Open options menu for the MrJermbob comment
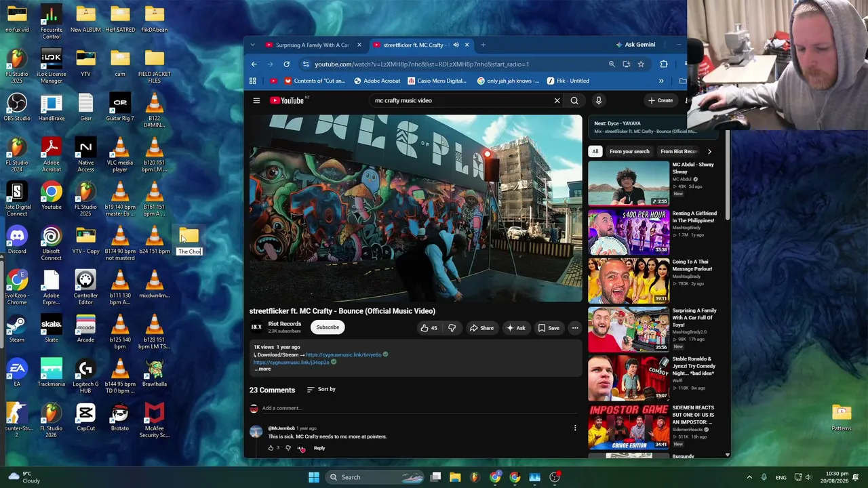 (575, 428)
